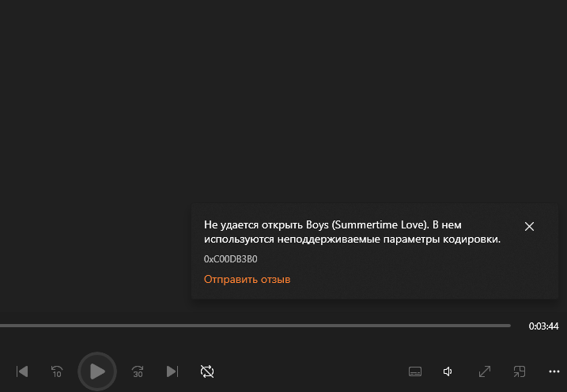Dismiss the error notification
Screen dimensions: 567x392
(529, 227)
